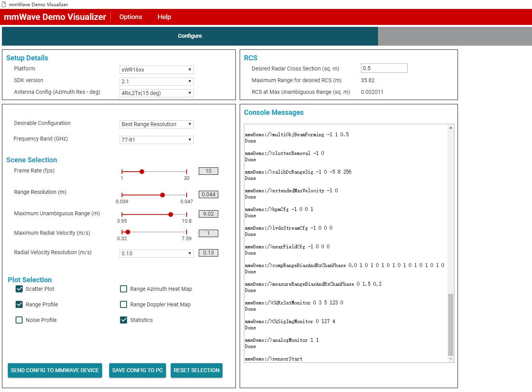This screenshot has height=392, width=532.
Task: Click the RCS at Max Unambiguous Range value 0.002011
Action: 372,92
